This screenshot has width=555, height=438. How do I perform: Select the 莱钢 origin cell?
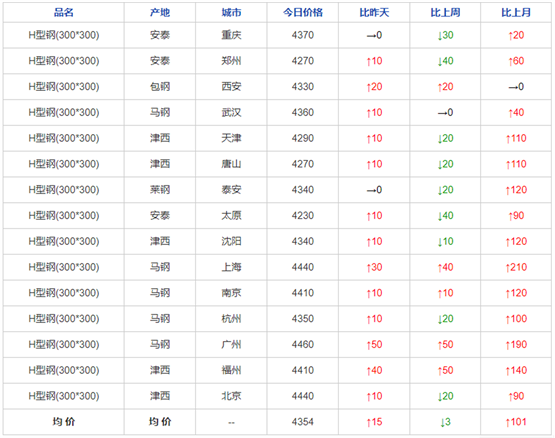pos(160,190)
